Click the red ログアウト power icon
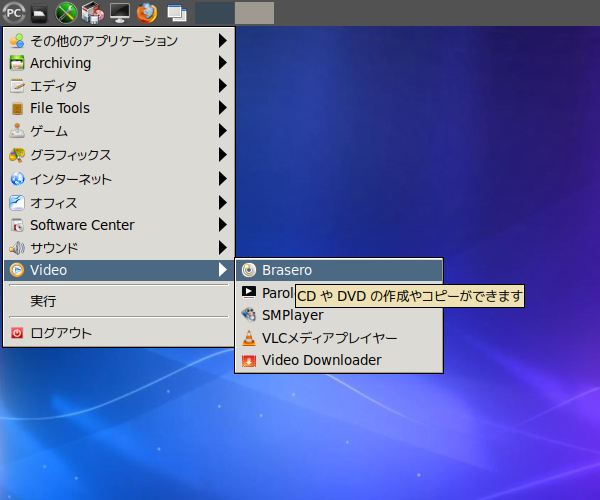The height and width of the screenshot is (500, 600). click(x=17, y=333)
